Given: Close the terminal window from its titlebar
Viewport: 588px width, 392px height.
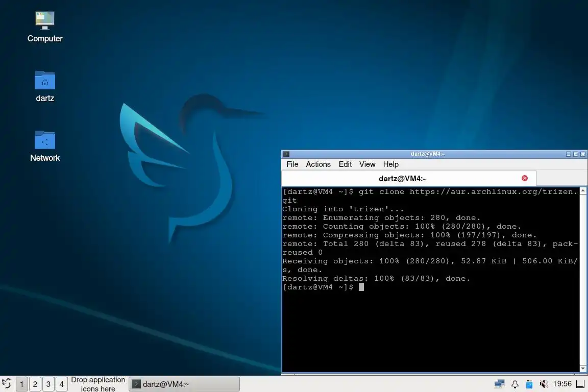Looking at the screenshot, I should tap(583, 154).
